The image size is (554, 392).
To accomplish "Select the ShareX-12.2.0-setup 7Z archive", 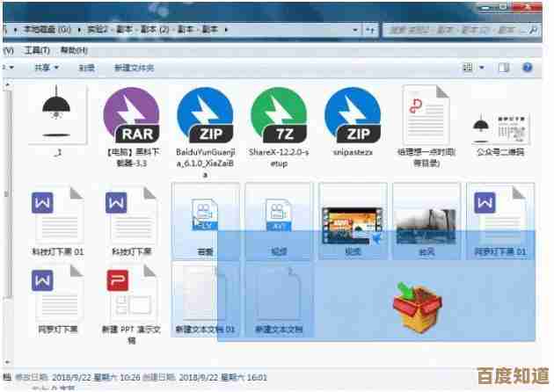I will 279,117.
